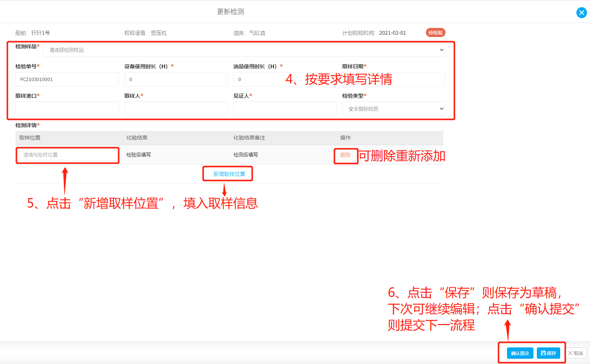Submit the form with 确认提交
The height and width of the screenshot is (364, 590).
coord(520,353)
